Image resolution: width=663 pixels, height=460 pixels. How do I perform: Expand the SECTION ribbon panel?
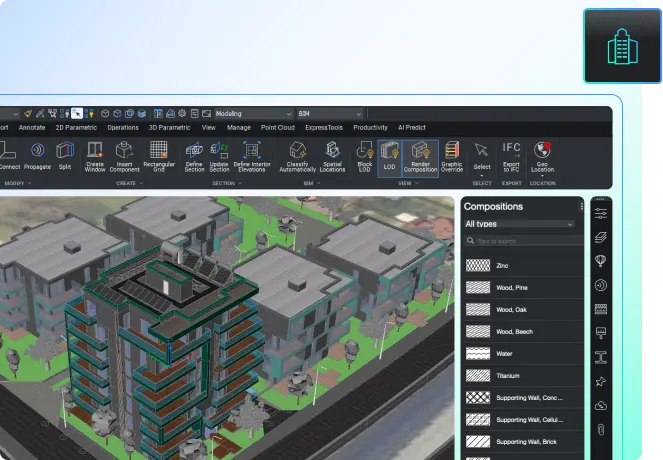click(x=227, y=183)
